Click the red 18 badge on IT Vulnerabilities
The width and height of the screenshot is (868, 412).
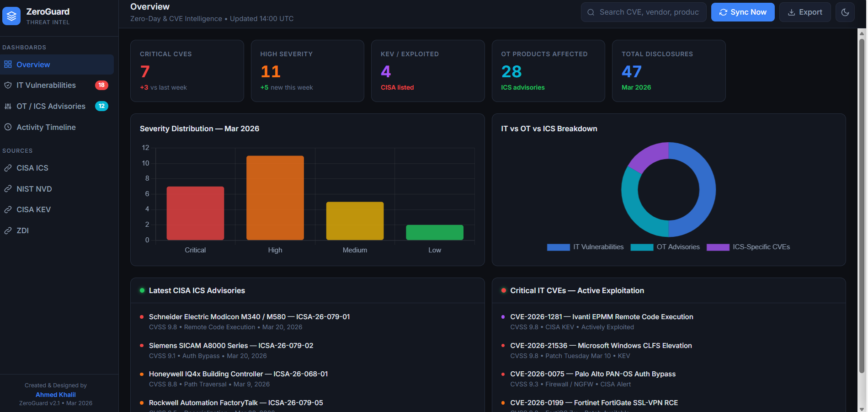click(x=101, y=85)
